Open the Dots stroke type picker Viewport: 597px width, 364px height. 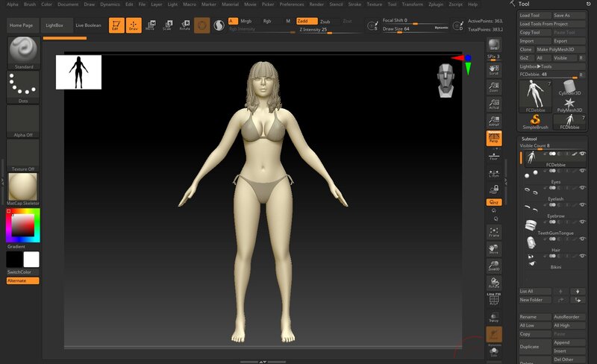[x=22, y=86]
